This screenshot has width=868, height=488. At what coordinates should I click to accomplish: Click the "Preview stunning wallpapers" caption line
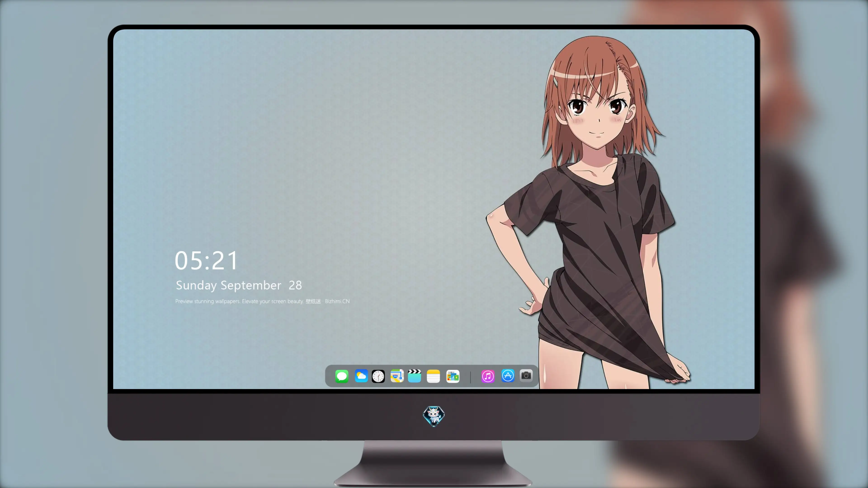262,301
